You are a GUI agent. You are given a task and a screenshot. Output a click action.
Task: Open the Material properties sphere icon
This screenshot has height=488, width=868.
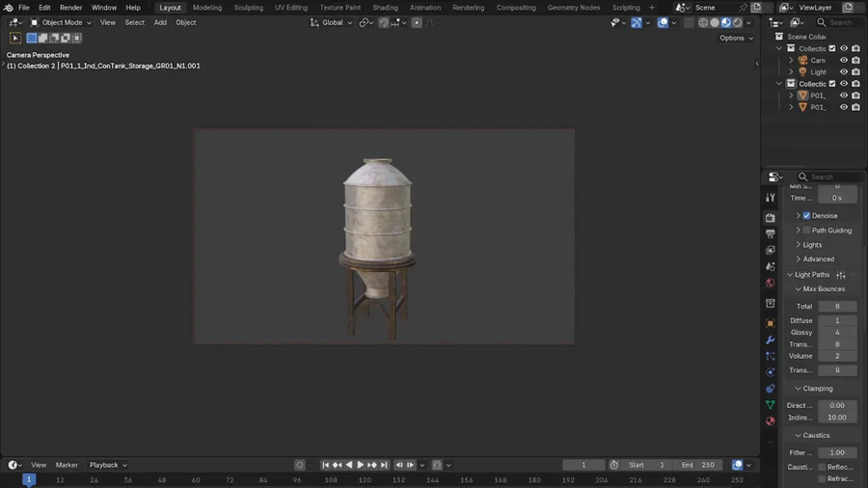tap(770, 421)
